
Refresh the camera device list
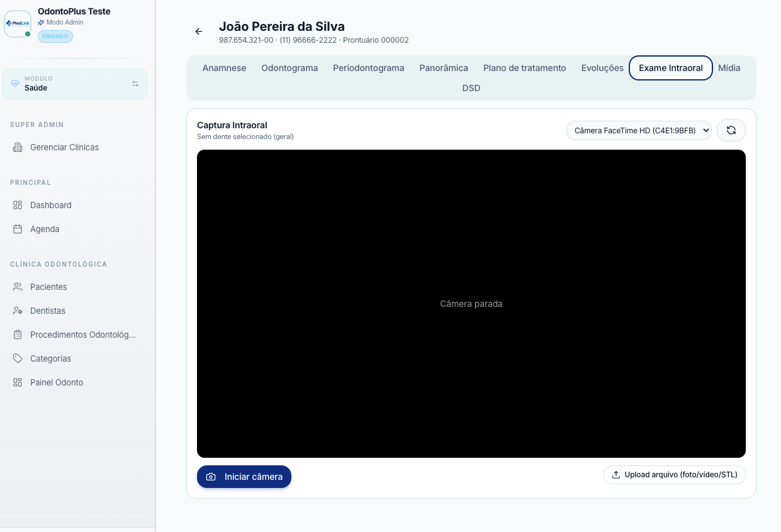click(x=731, y=130)
